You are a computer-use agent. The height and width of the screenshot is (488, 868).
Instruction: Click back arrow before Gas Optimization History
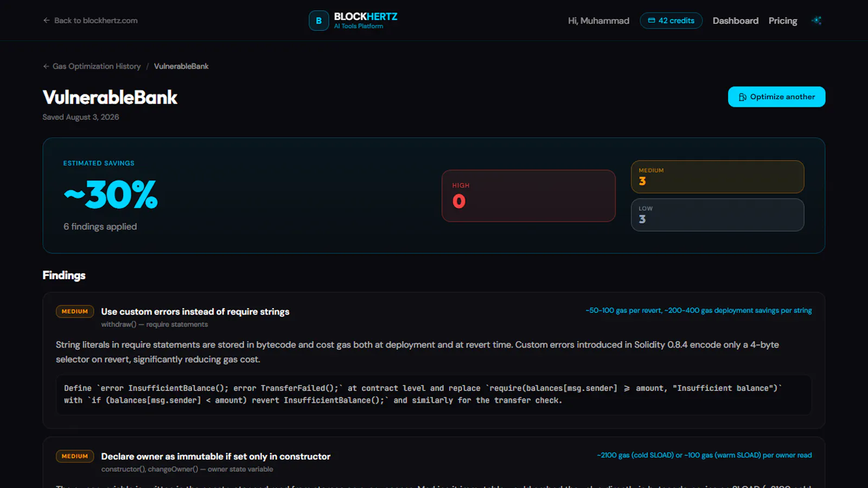coord(46,66)
